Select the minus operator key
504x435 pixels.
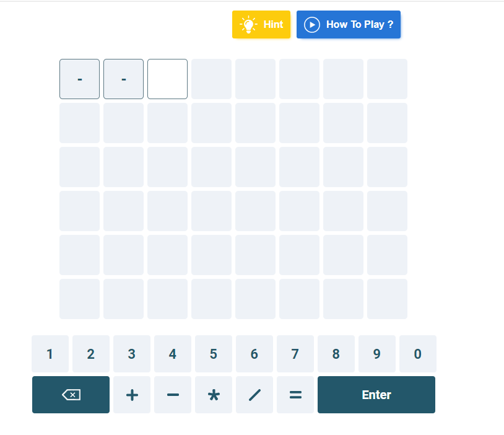[x=173, y=395]
